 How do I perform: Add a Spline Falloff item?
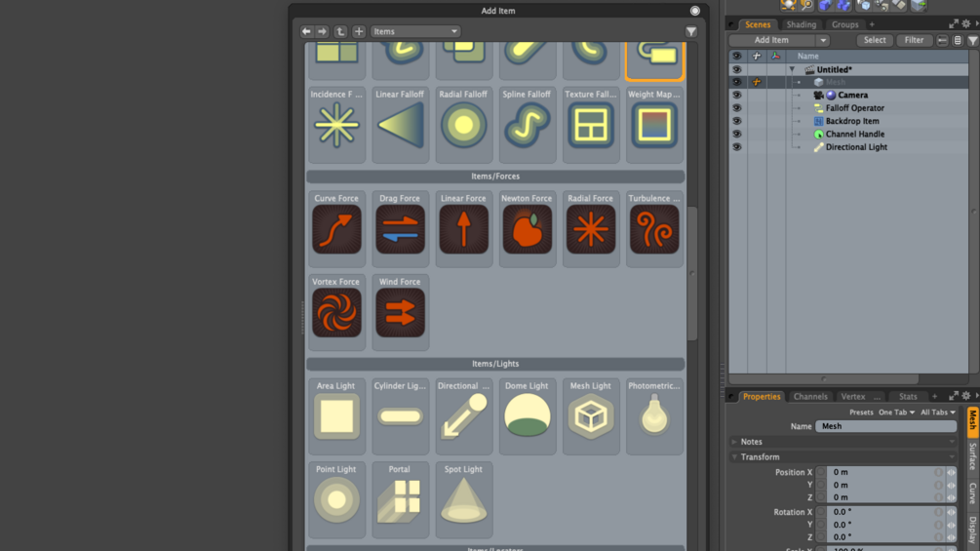pyautogui.click(x=527, y=125)
